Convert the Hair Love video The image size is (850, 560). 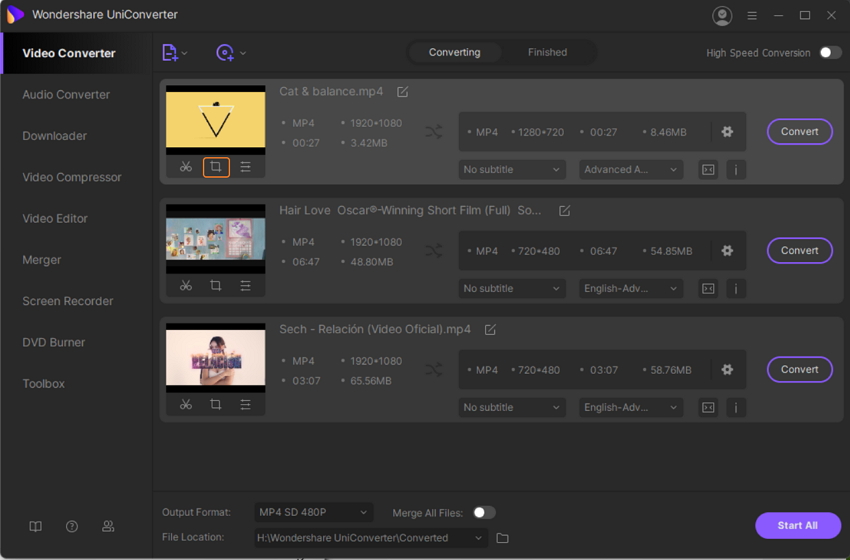click(800, 250)
